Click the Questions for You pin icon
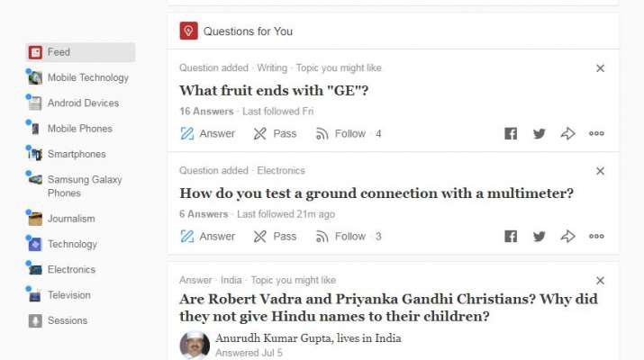This screenshot has width=644, height=360. click(188, 31)
